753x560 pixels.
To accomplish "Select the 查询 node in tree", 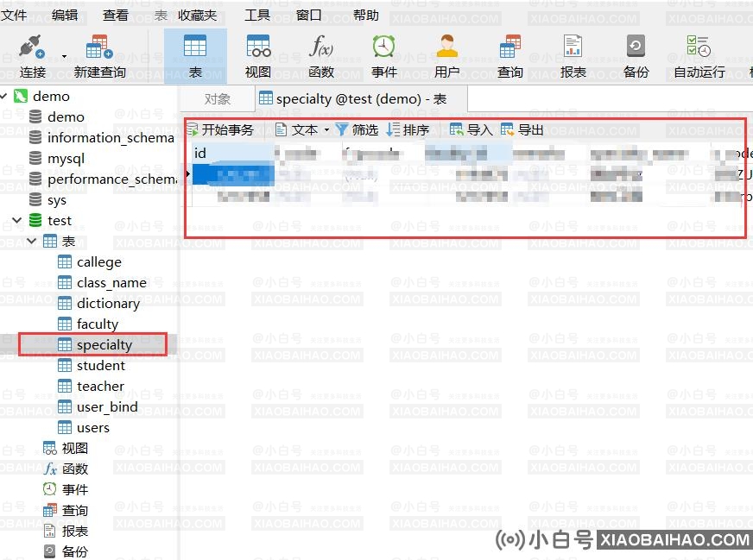I will pos(75,510).
